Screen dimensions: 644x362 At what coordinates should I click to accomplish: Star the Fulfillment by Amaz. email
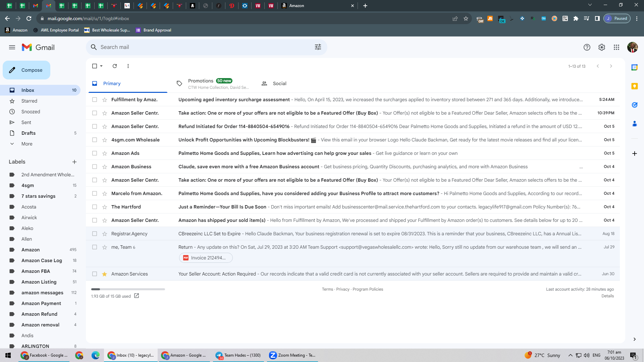point(105,100)
